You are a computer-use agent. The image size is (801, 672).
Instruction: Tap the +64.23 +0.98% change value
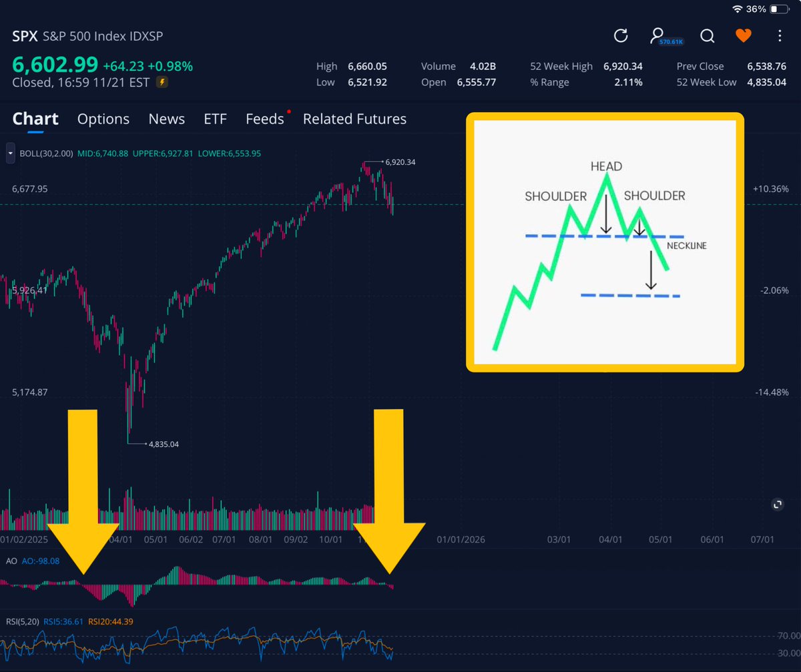pos(148,66)
